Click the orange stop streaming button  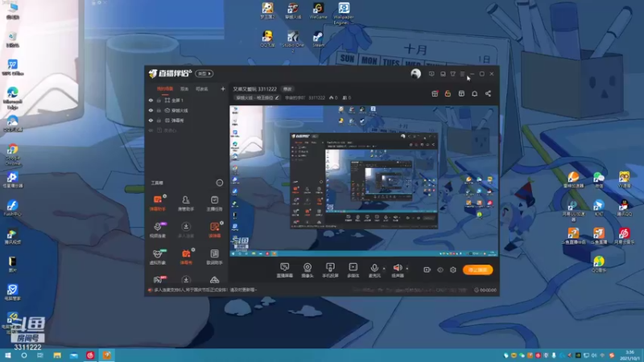[x=477, y=269]
